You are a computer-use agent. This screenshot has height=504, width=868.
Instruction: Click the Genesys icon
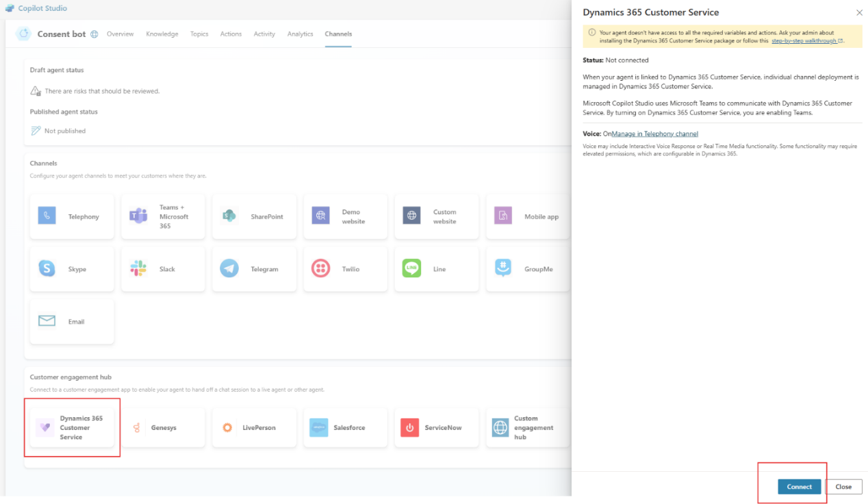137,427
